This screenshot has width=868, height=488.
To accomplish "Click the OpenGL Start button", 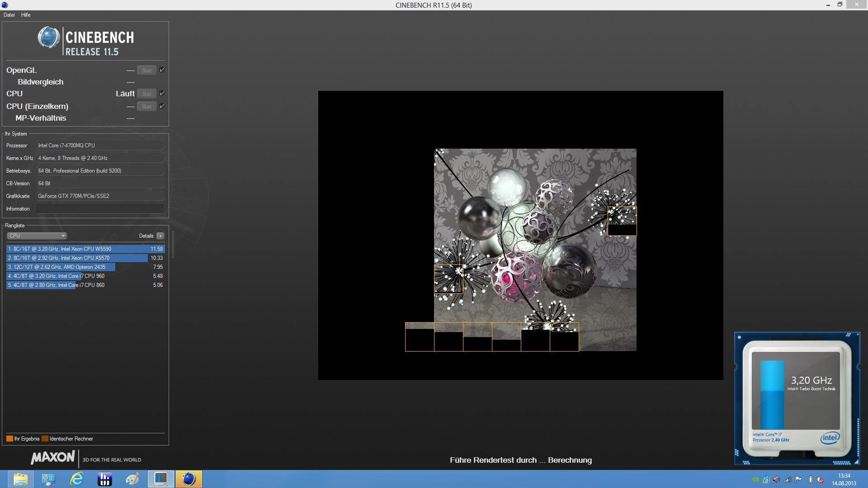I will click(146, 70).
